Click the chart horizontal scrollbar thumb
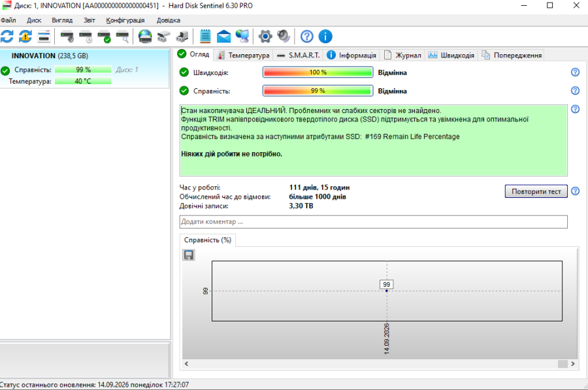This screenshot has width=588, height=390. pos(563,364)
